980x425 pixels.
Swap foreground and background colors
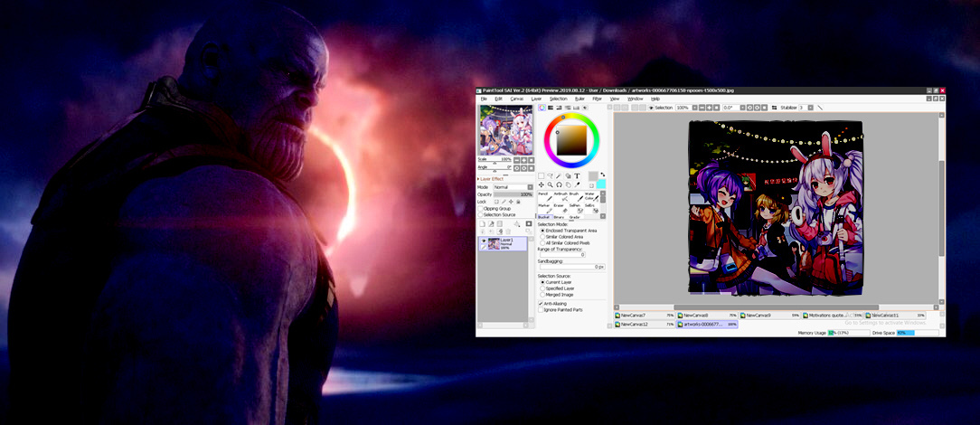(602, 175)
